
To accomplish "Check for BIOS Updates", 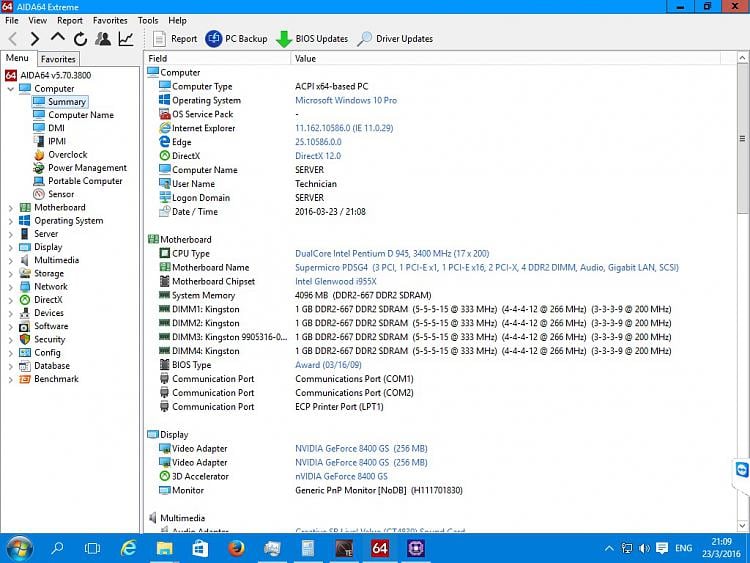I will [312, 39].
